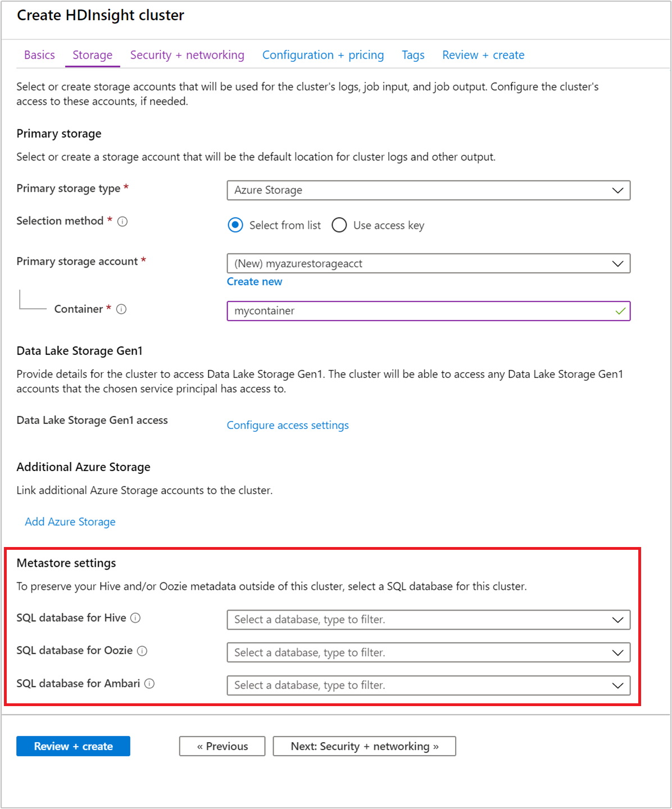Click info icon for SQL database for Hive
The image size is (672, 809).
point(135,618)
